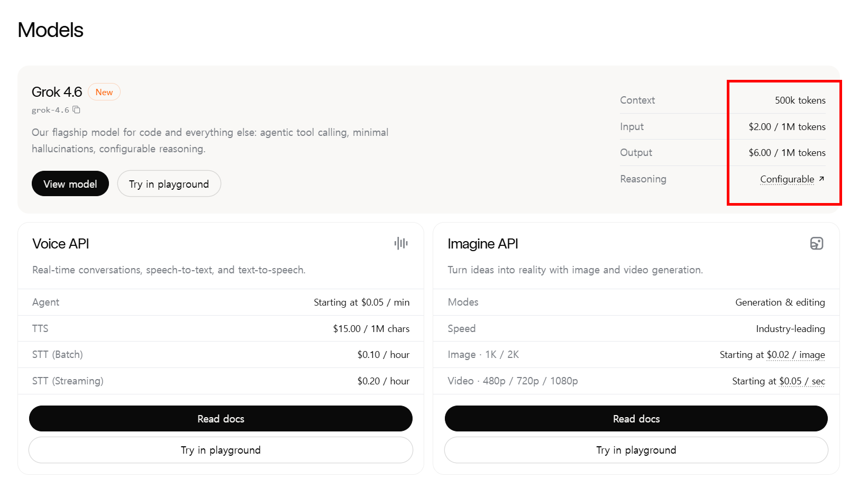This screenshot has width=868, height=497.
Task: Click the Models page heading
Action: click(50, 30)
